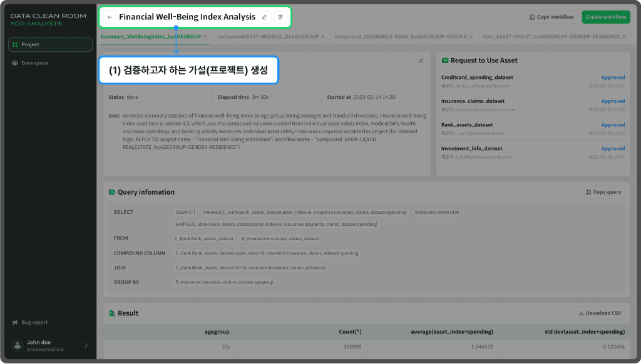641x364 pixels.
Task: Delete project using the trash icon
Action: point(280,17)
